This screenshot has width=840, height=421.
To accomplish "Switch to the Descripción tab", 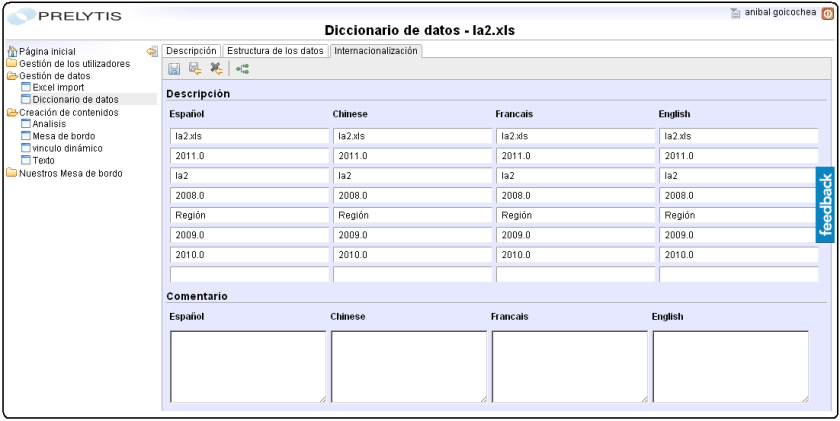I will [x=191, y=51].
